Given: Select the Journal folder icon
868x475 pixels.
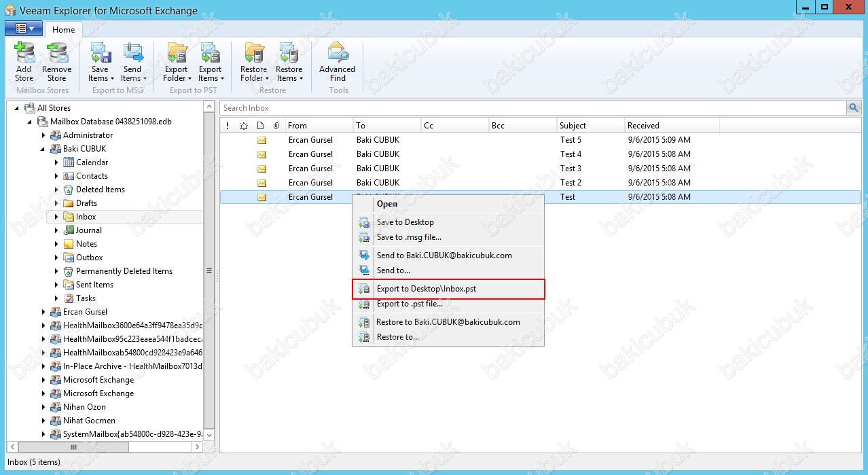Looking at the screenshot, I should pyautogui.click(x=68, y=230).
